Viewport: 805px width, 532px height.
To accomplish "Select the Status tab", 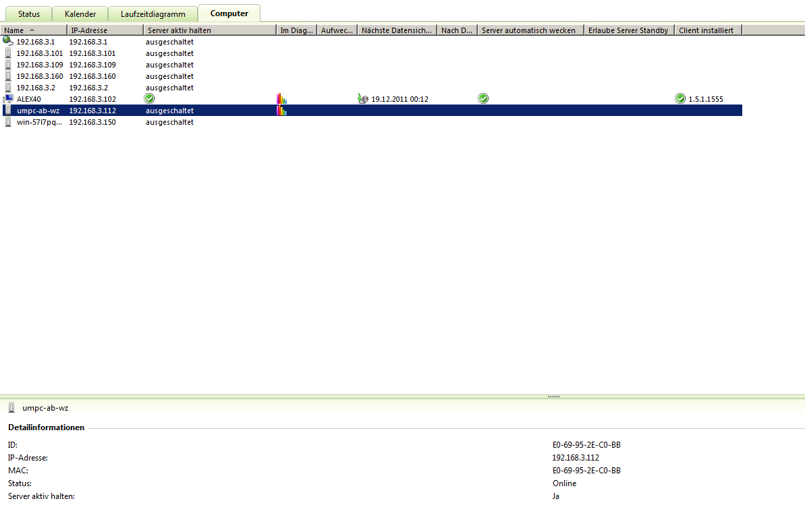I will (x=28, y=13).
